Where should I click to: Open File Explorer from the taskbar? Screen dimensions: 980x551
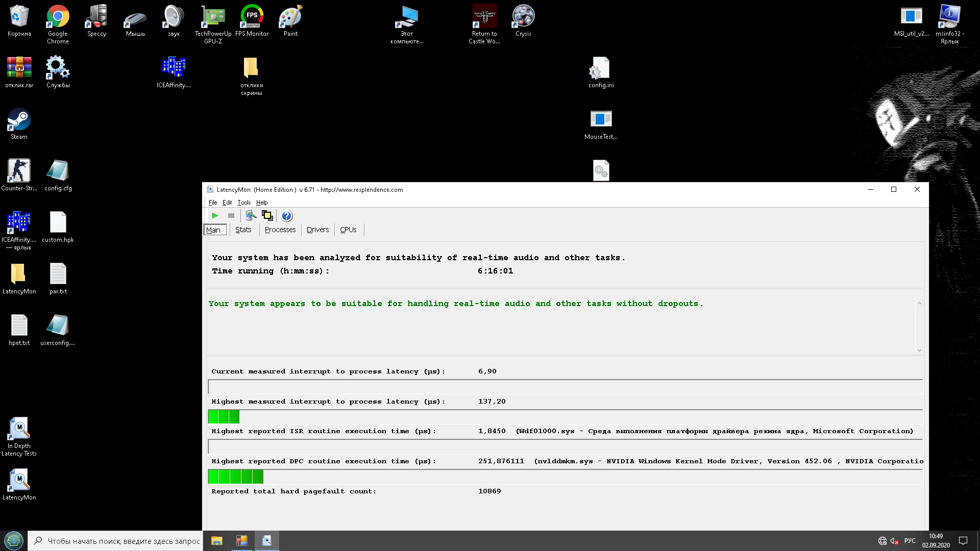pos(216,541)
